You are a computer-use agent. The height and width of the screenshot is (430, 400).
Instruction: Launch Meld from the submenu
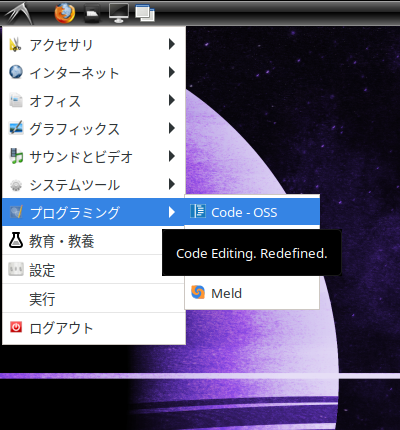(x=252, y=293)
